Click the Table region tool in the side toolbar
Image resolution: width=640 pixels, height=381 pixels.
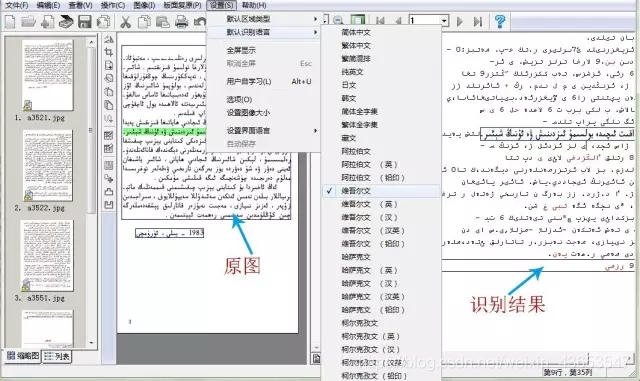coord(109,135)
